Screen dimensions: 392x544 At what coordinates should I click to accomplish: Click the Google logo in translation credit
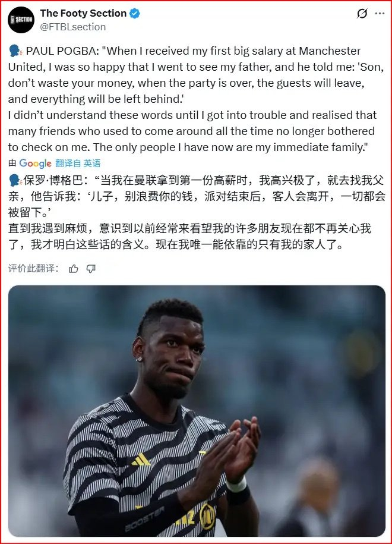36,163
